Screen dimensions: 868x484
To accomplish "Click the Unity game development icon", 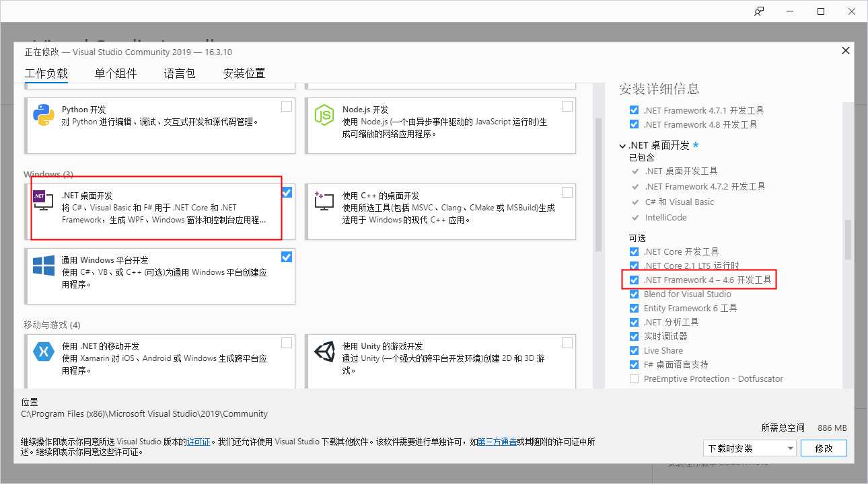I will pyautogui.click(x=324, y=352).
